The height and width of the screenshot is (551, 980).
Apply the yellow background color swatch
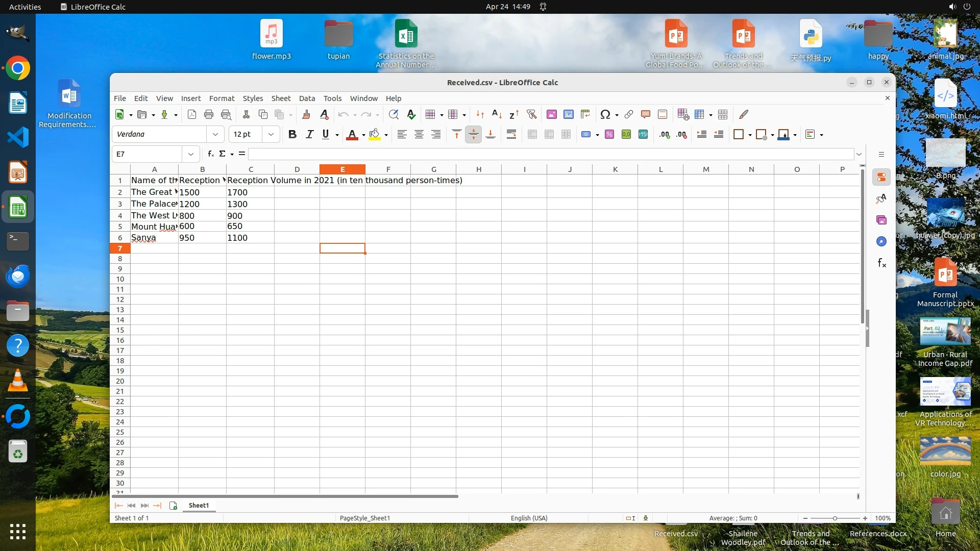click(375, 134)
